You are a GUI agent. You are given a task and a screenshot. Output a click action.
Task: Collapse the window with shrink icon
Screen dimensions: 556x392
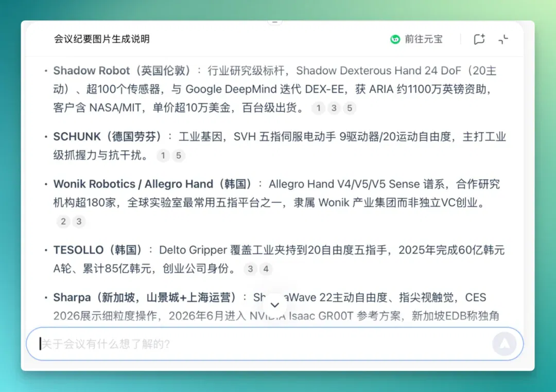tap(503, 39)
